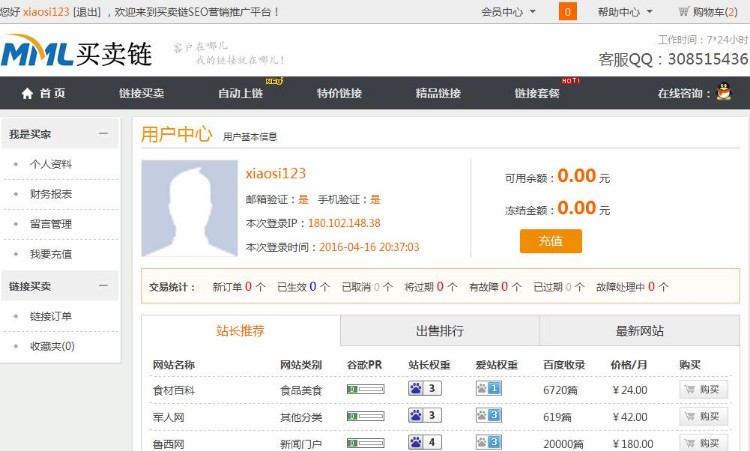Click the orange 充值 button
This screenshot has height=451, width=750.
551,241
